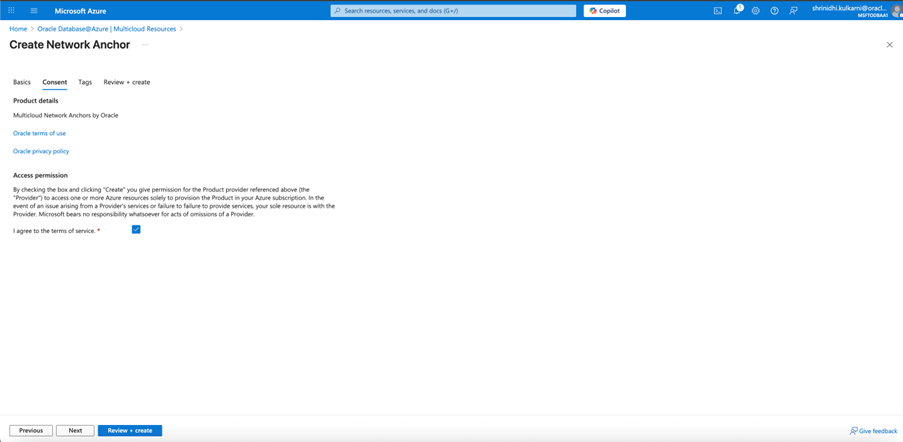Screen dimensions: 903x442
Task: Open the Azure portal apps grid
Action: [x=11, y=10]
